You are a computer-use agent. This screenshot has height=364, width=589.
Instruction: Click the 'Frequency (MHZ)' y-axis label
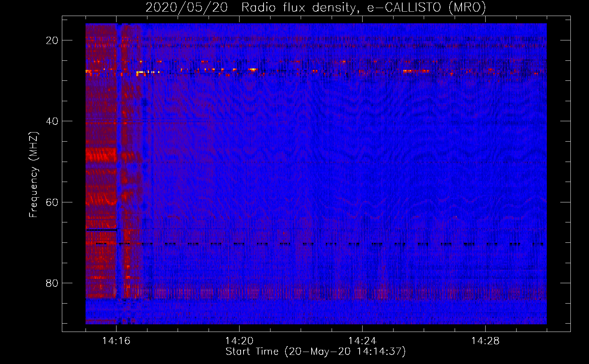[33, 175]
